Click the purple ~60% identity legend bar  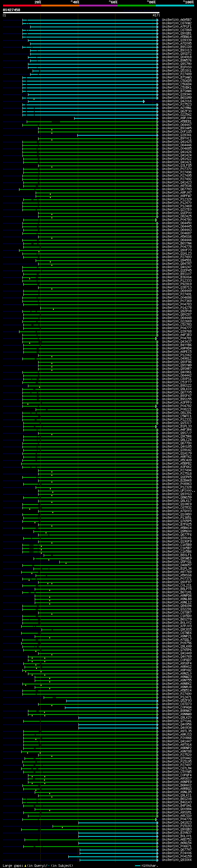pos(98,6)
